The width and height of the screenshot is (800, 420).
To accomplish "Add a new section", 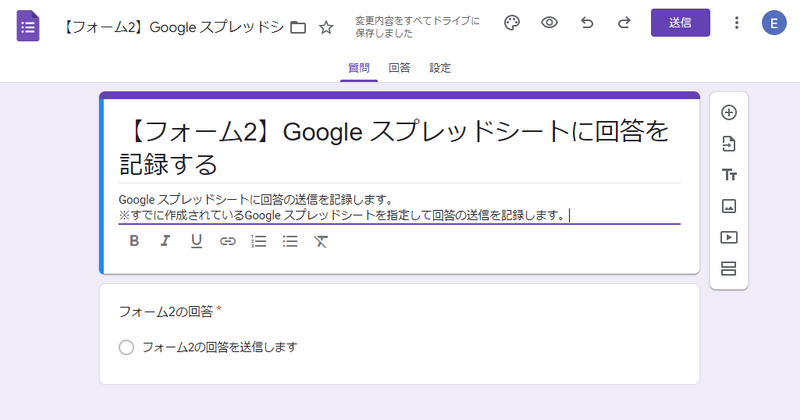I will [729, 268].
